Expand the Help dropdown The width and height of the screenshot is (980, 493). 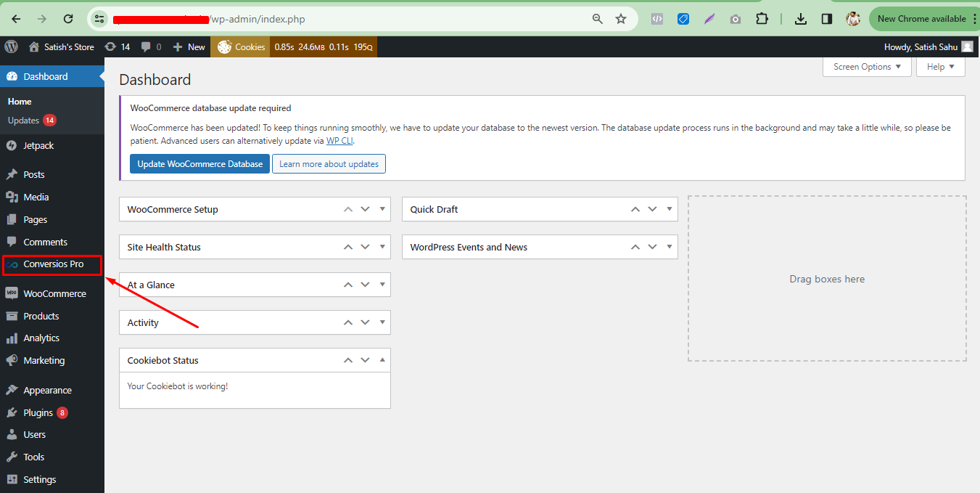tap(941, 67)
